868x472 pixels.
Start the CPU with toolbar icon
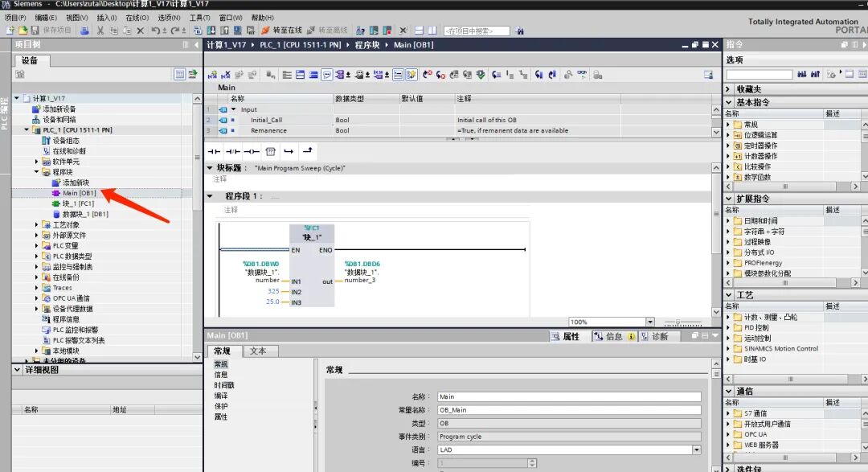(374, 31)
